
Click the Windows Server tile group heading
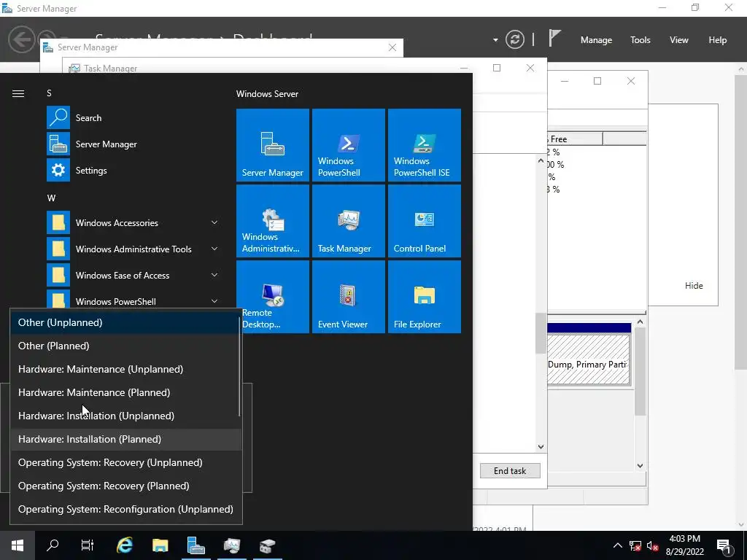coord(267,94)
